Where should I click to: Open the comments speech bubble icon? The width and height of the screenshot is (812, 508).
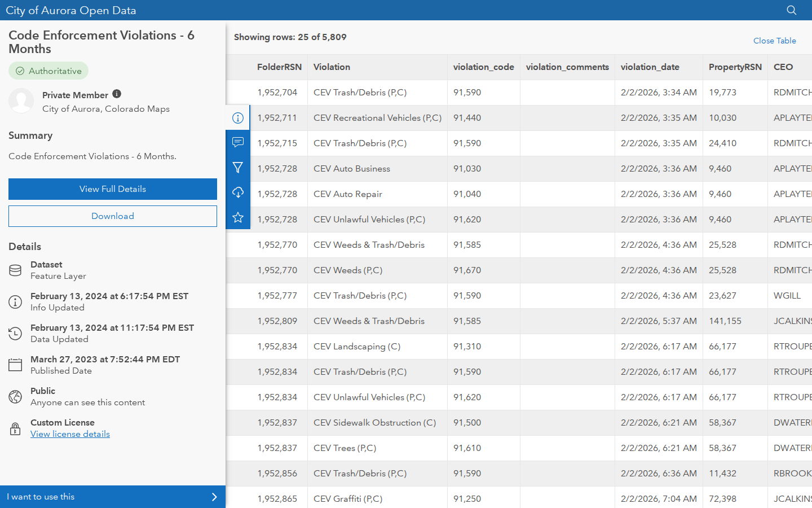(238, 143)
